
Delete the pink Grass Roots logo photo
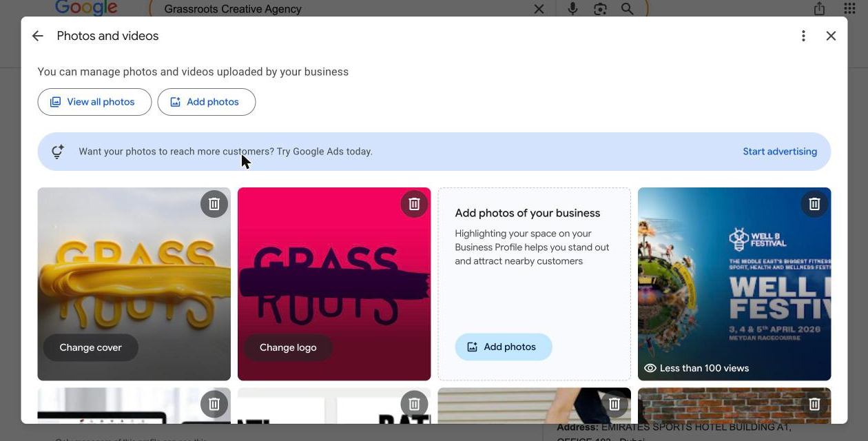414,204
